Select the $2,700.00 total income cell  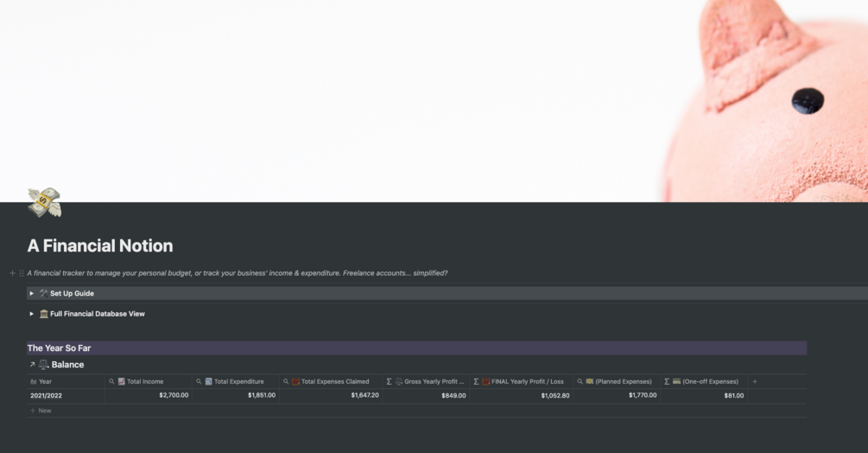pos(149,395)
